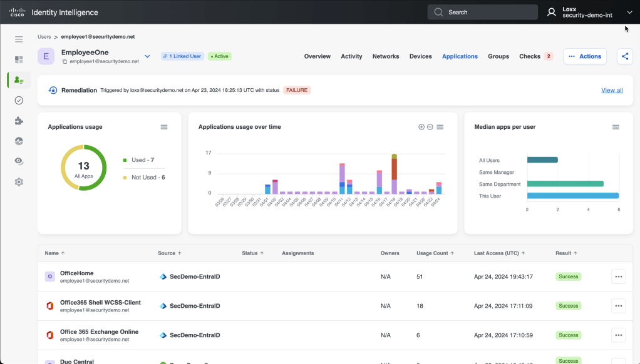Click the settings gear icon in sidebar
640x364 pixels.
pos(19,182)
